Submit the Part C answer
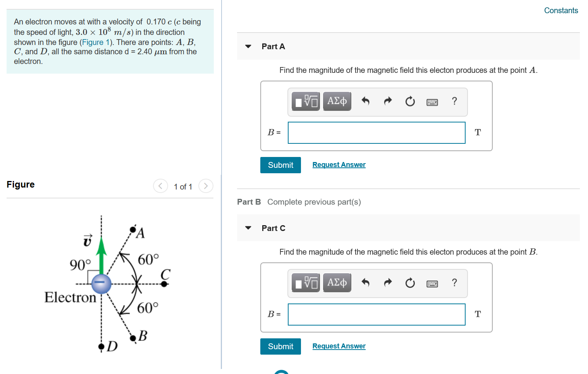The width and height of the screenshot is (588, 374). coord(280,346)
